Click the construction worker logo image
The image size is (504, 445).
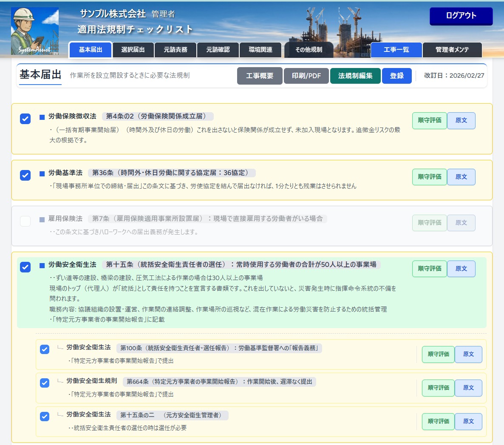pos(35,32)
